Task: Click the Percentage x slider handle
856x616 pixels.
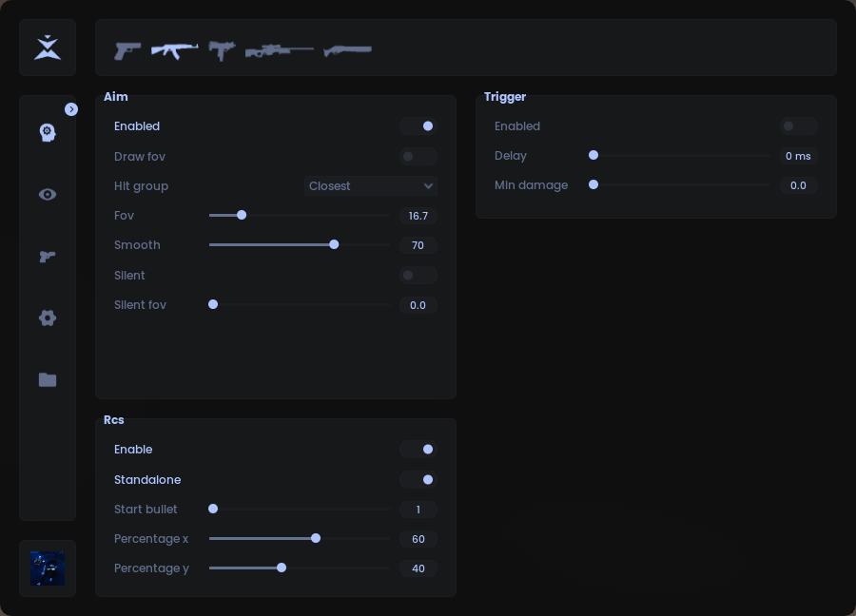Action: pos(316,538)
